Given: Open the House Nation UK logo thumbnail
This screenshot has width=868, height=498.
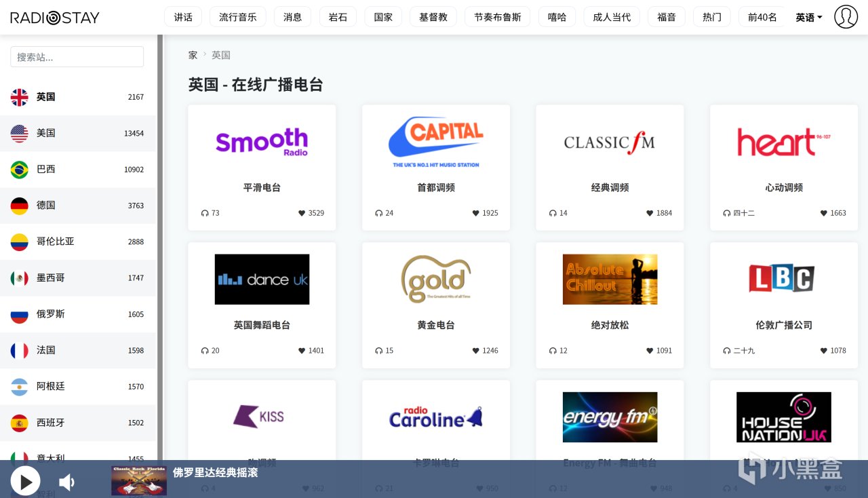Looking at the screenshot, I should click(784, 417).
